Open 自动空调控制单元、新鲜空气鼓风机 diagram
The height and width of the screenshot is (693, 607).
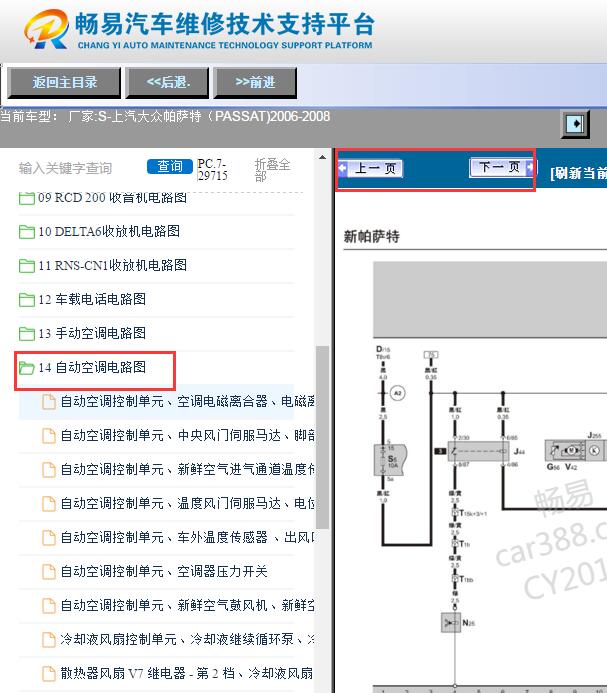pyautogui.click(x=188, y=605)
